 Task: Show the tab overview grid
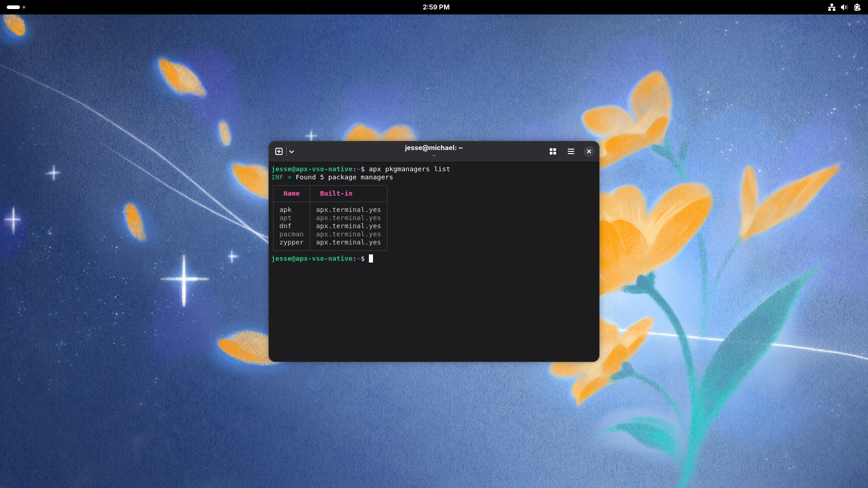[x=552, y=151]
